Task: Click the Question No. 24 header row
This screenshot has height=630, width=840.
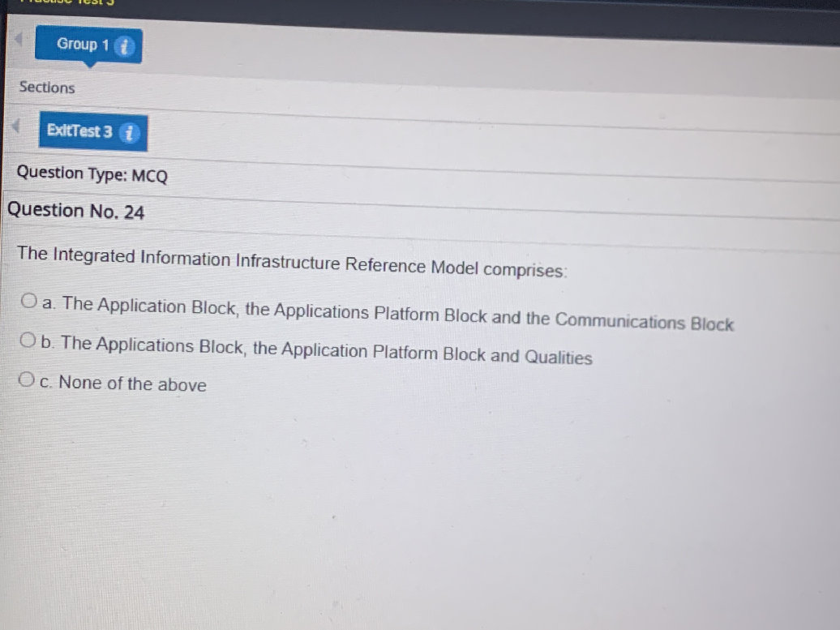Action: [75, 211]
